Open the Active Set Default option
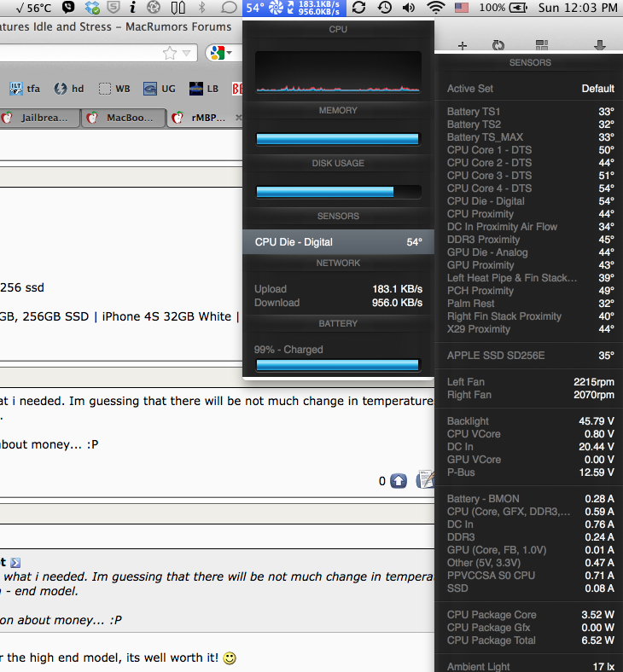 pyautogui.click(x=530, y=89)
